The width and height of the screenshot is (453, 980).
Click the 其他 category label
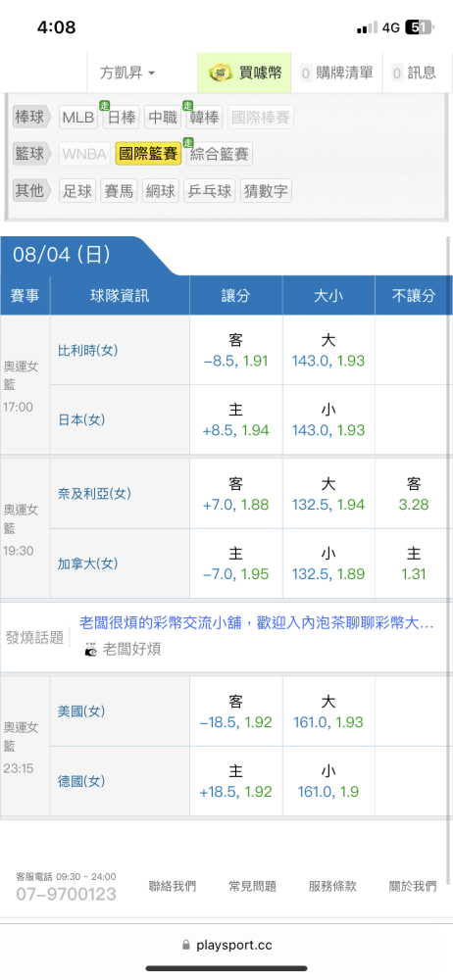click(x=31, y=191)
